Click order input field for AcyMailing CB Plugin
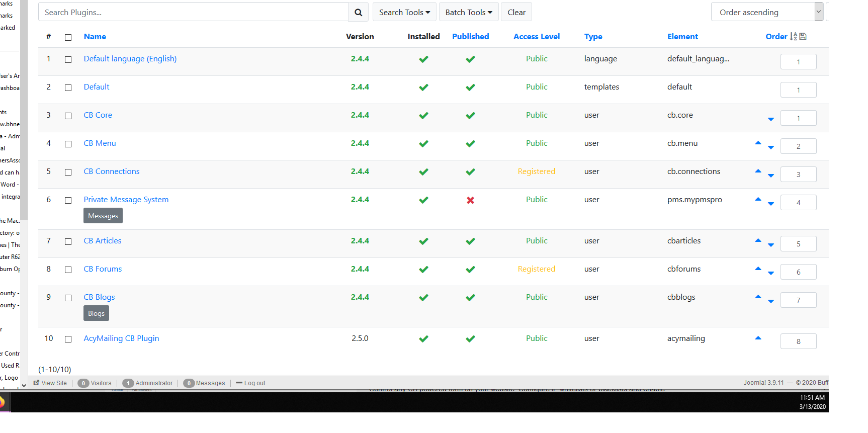Screen dimensions: 868x433 click(x=798, y=341)
